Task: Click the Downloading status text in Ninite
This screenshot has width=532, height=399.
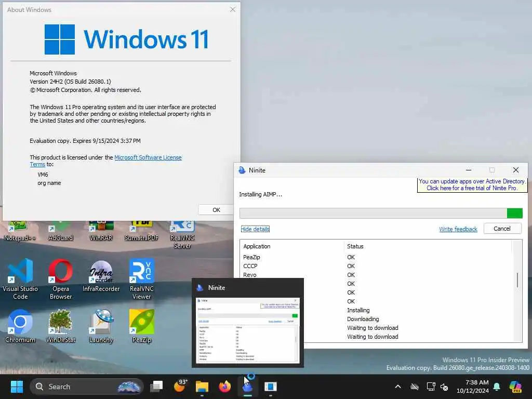Action: (363, 319)
